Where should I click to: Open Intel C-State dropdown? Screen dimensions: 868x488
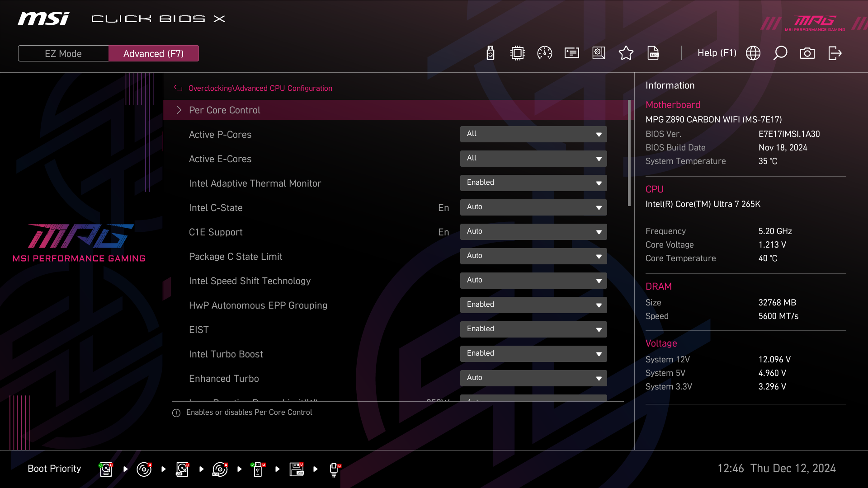[533, 207]
